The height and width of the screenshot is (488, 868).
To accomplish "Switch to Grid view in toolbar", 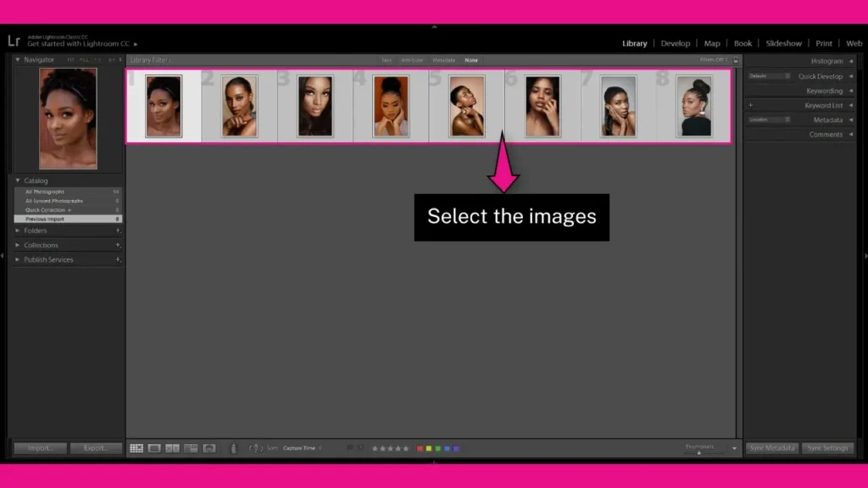I will click(136, 448).
